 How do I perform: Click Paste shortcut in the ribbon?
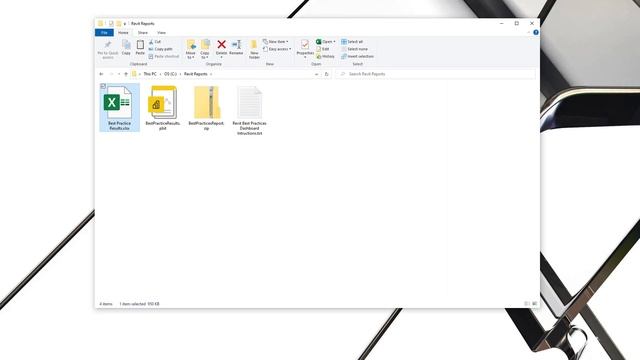click(164, 56)
